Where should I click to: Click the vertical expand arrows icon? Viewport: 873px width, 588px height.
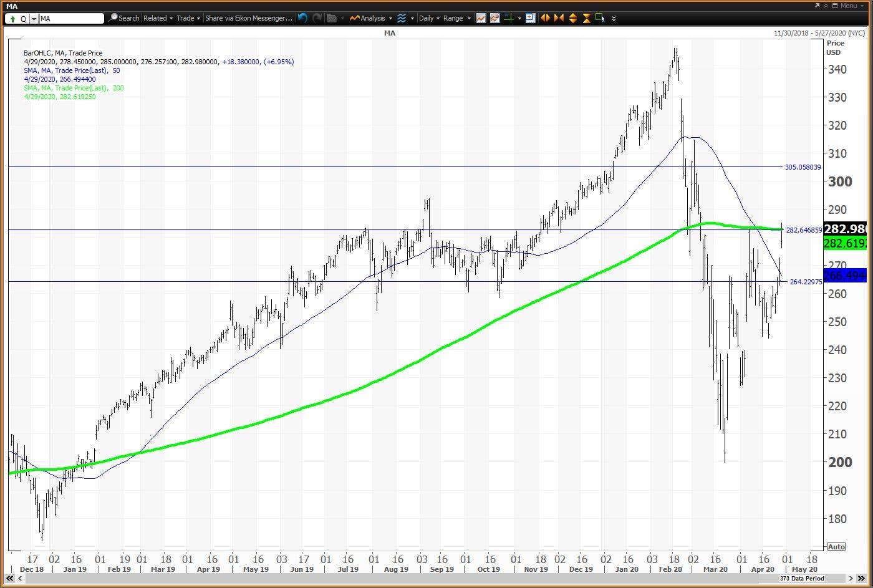click(572, 18)
